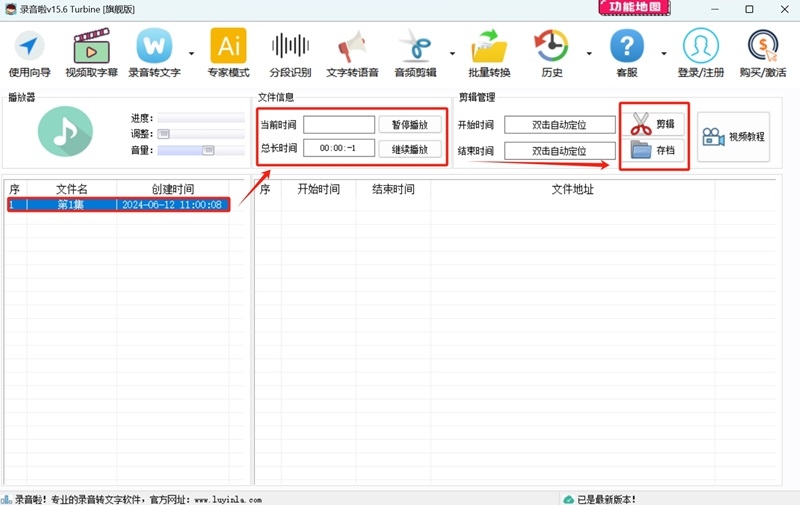Click the 当前时间 current time field
The width and height of the screenshot is (800, 505).
pos(339,124)
